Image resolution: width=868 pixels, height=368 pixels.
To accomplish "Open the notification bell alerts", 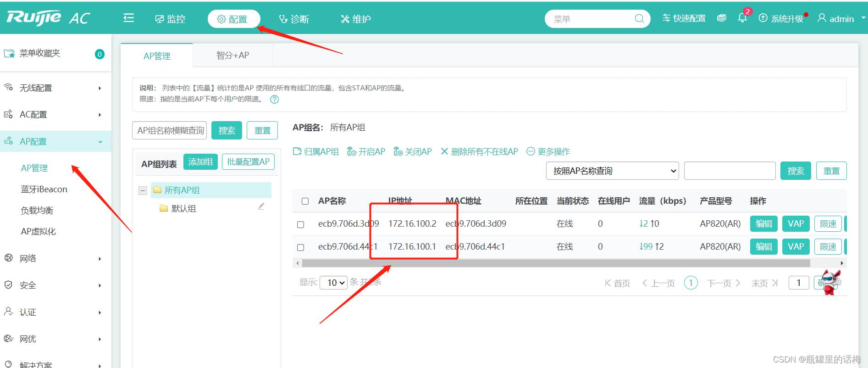I will click(742, 18).
